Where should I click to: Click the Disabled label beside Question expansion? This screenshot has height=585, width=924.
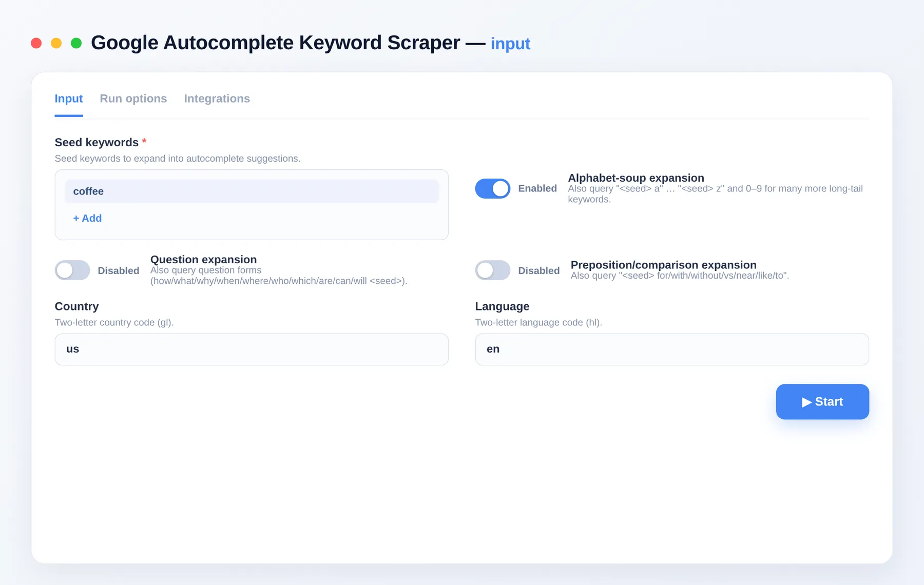(x=119, y=270)
